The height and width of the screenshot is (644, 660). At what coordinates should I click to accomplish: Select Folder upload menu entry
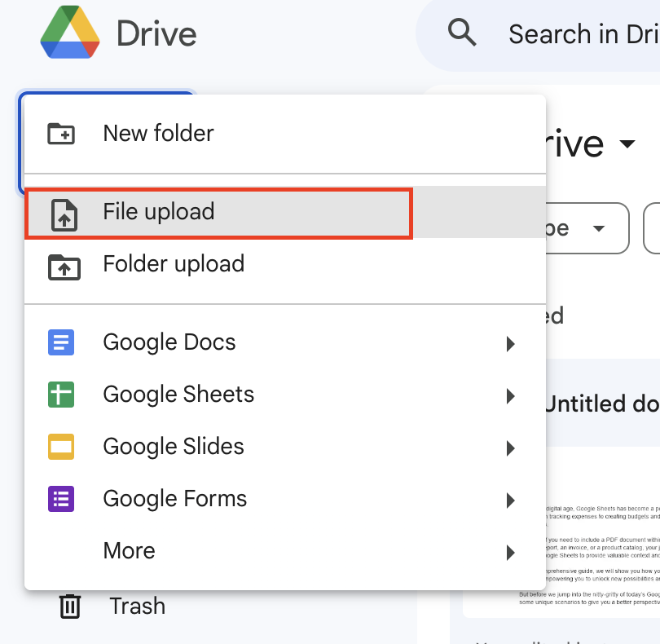tap(285, 264)
